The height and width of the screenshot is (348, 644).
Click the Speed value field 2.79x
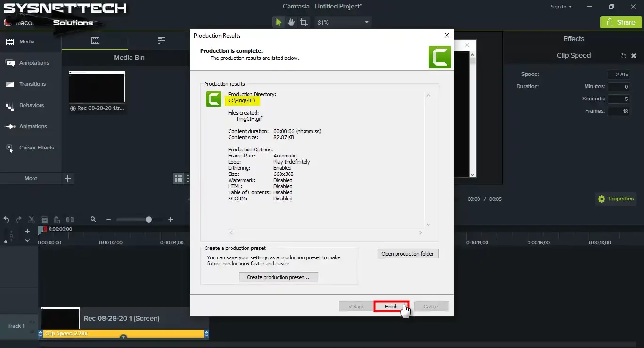coord(619,75)
